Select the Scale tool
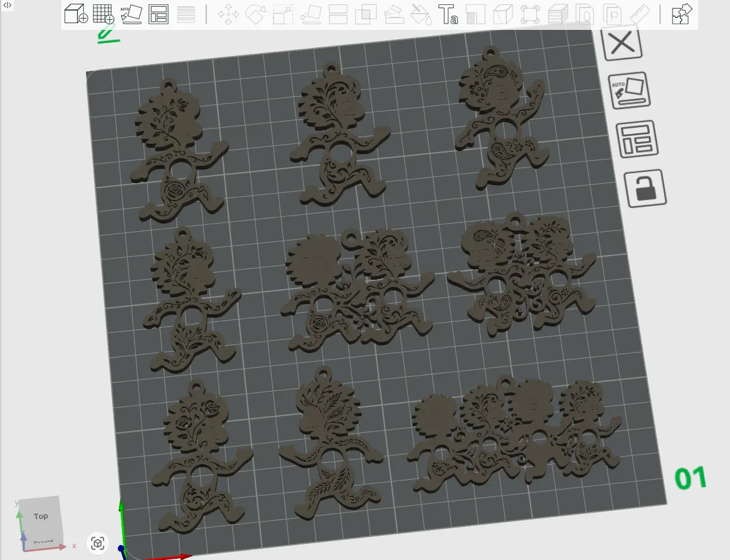 pyautogui.click(x=282, y=14)
